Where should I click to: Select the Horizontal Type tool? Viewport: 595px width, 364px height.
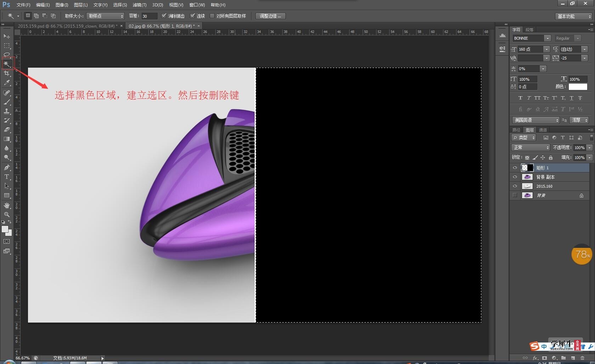click(7, 177)
